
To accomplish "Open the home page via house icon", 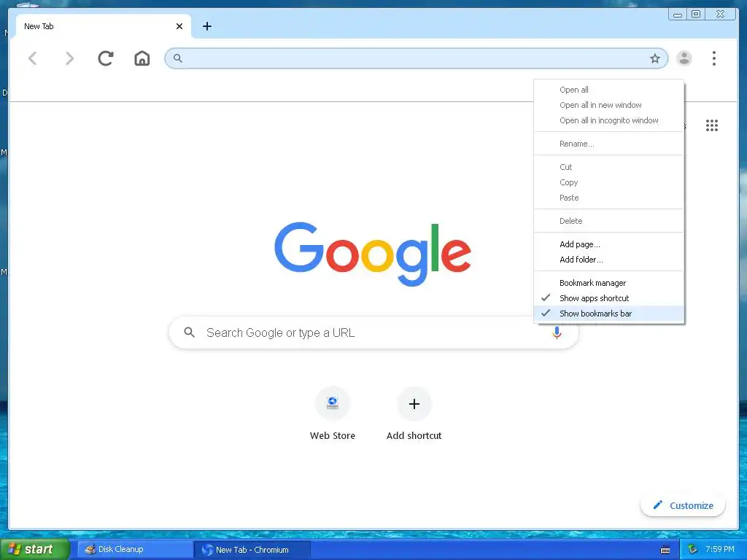I will (x=142, y=58).
